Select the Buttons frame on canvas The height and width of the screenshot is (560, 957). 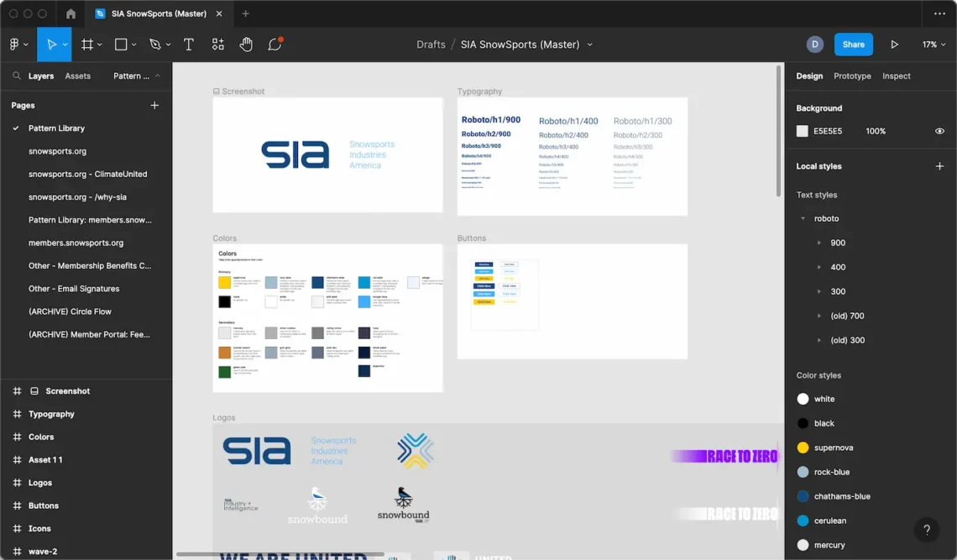point(572,301)
